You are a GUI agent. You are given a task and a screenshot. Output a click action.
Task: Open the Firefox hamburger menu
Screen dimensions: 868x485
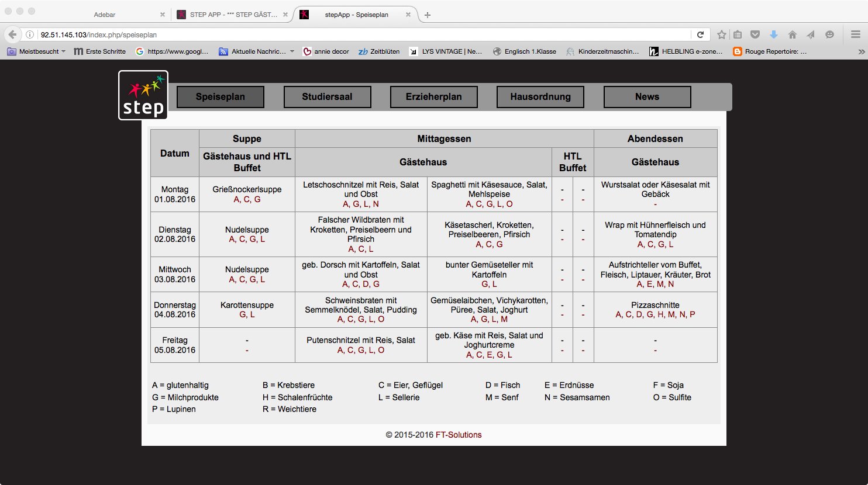click(x=855, y=34)
